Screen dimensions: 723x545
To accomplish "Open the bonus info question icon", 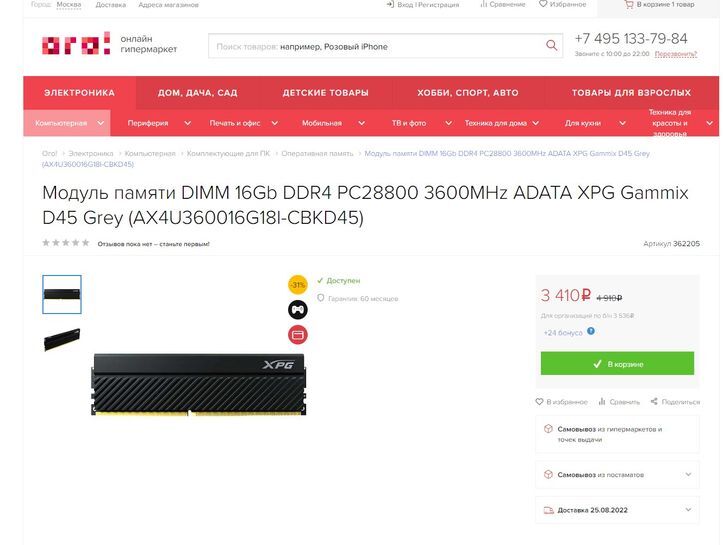I will [x=591, y=331].
